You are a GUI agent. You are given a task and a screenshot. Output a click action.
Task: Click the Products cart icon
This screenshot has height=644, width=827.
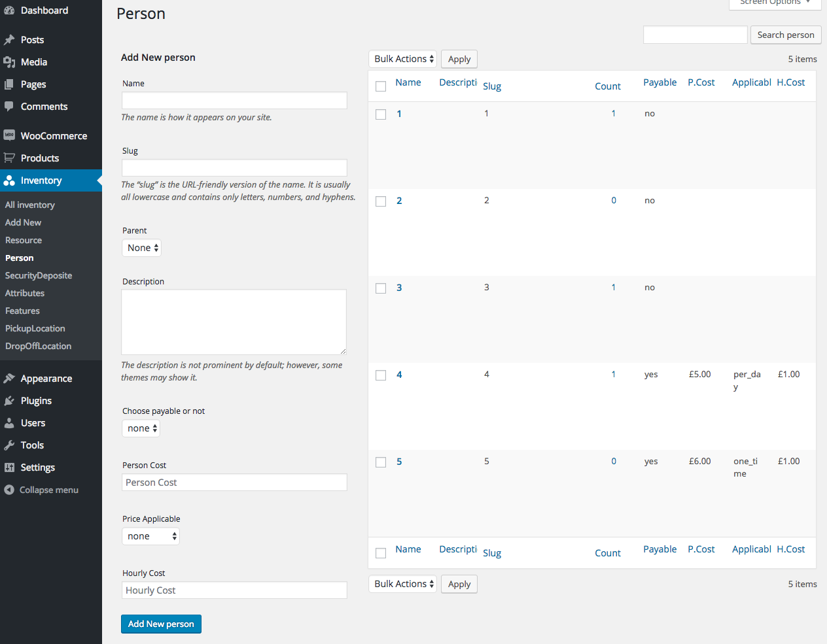click(9, 158)
